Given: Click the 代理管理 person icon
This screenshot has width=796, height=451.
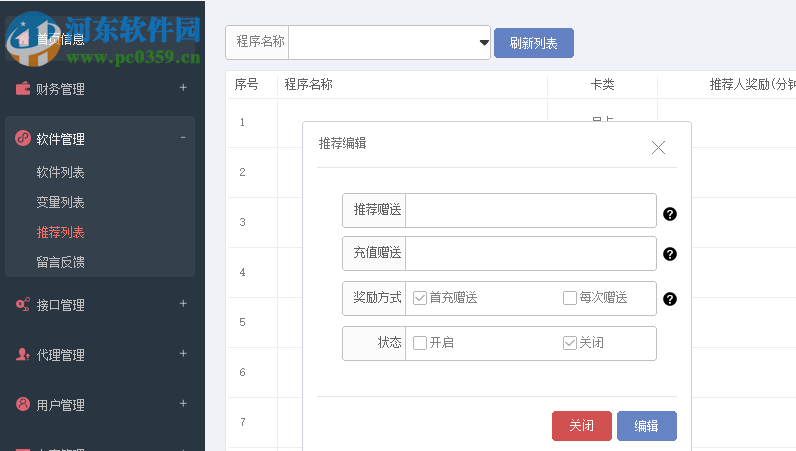Looking at the screenshot, I should coord(23,354).
